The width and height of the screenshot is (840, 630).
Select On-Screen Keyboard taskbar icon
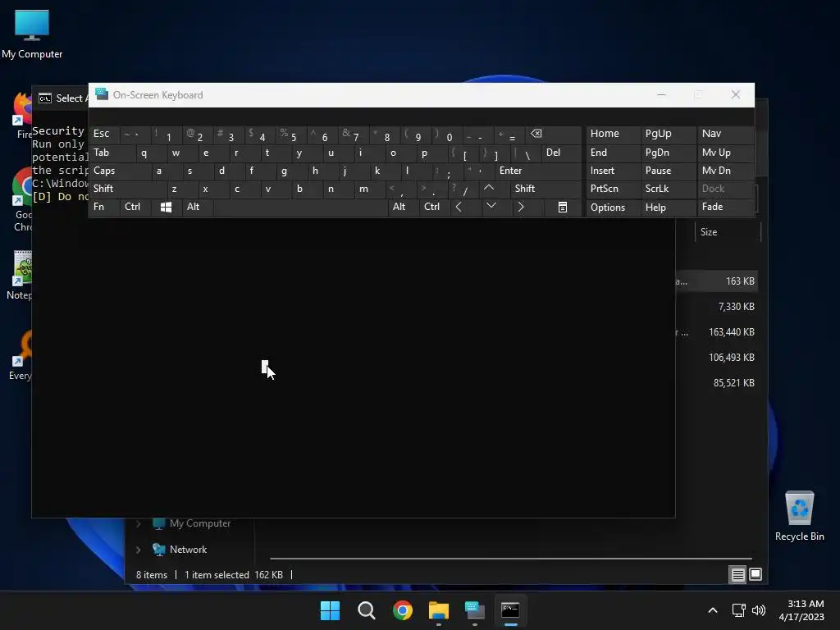(x=475, y=610)
